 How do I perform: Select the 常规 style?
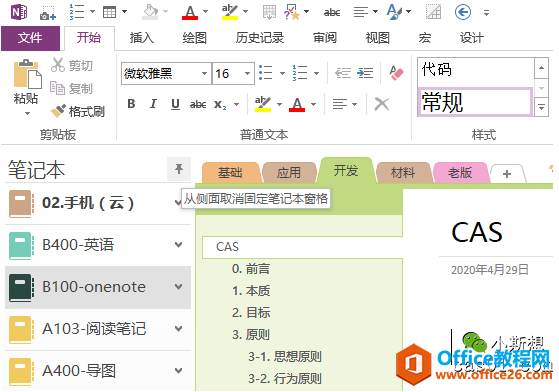click(476, 102)
